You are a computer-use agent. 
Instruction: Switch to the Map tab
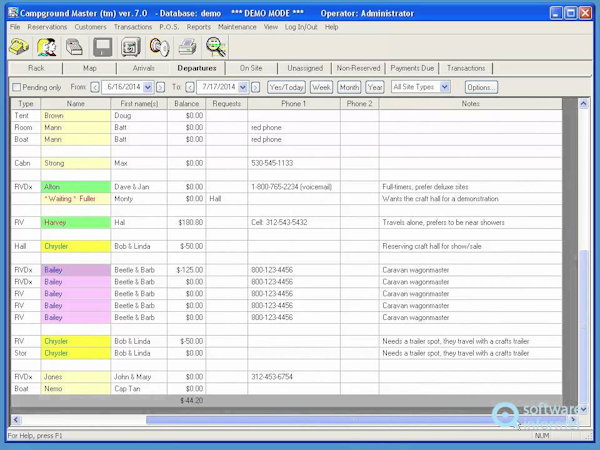point(90,68)
